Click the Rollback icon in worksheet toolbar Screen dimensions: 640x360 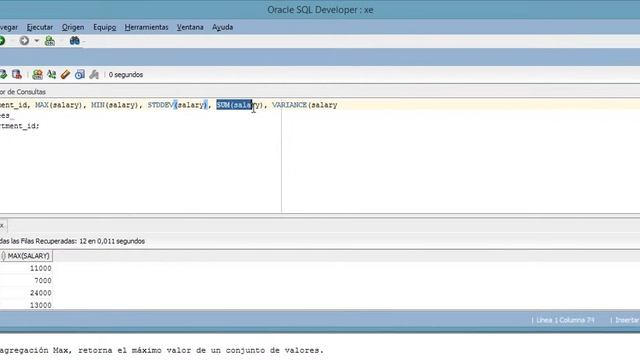click(x=17, y=74)
